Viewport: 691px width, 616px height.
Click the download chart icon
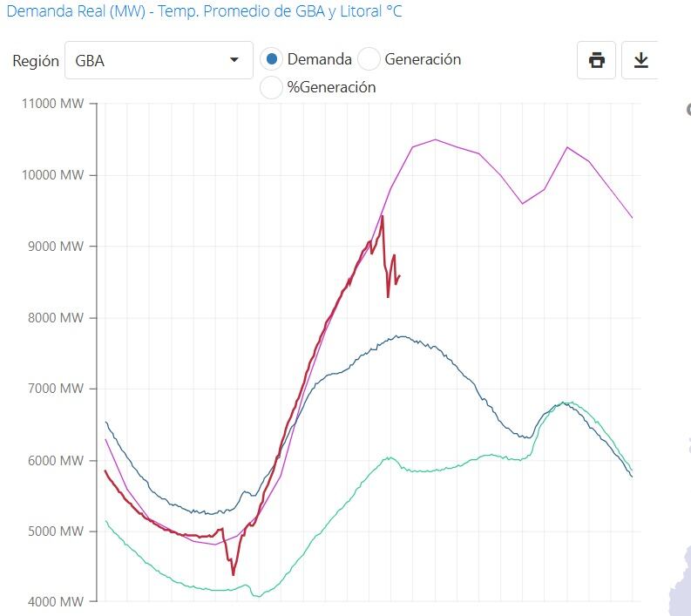[x=640, y=60]
